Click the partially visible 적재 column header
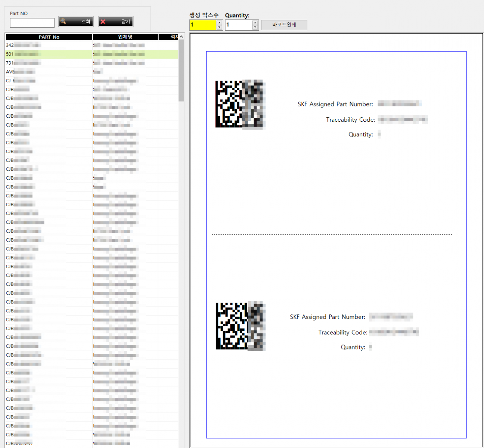The width and height of the screenshot is (484, 448). coord(168,37)
